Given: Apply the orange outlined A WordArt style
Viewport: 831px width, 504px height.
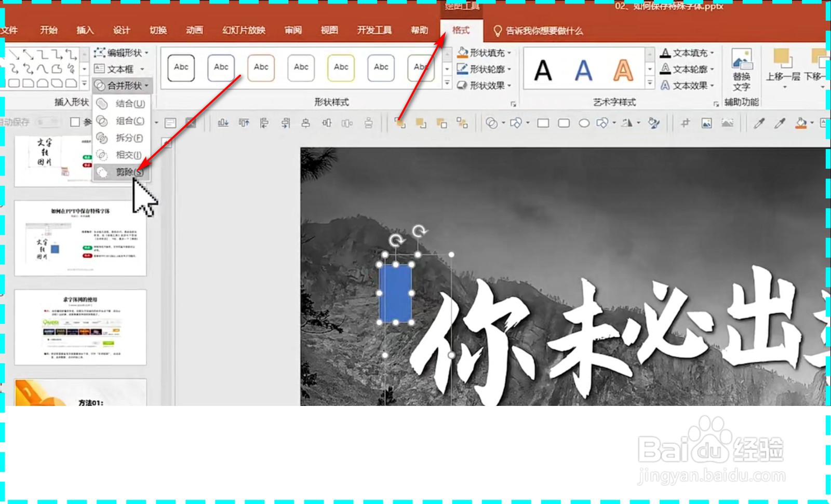Looking at the screenshot, I should (623, 70).
